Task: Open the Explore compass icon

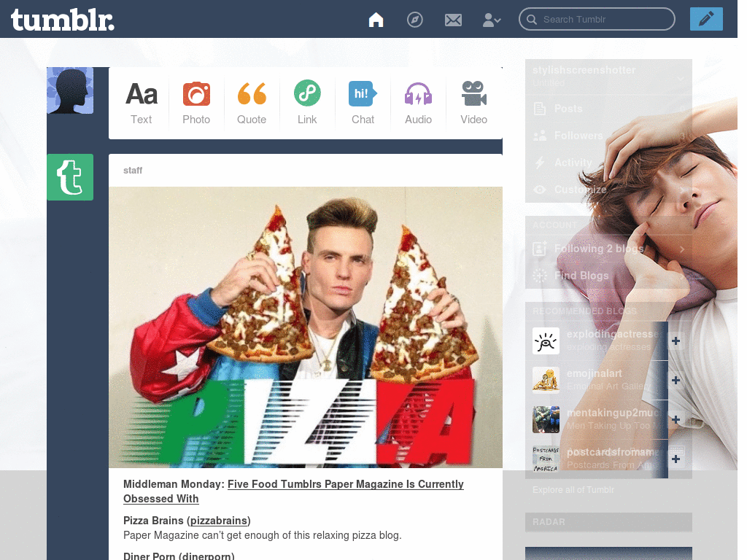Action: pyautogui.click(x=414, y=20)
